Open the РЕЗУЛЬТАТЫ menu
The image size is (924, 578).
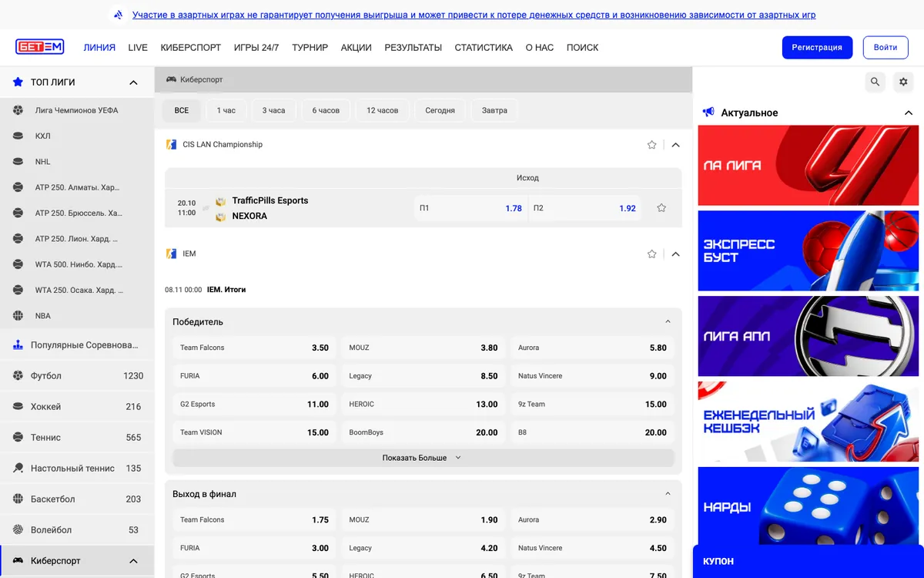click(x=413, y=48)
